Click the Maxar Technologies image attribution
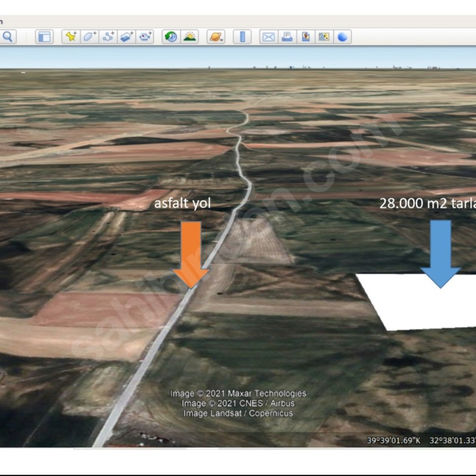 (238, 393)
